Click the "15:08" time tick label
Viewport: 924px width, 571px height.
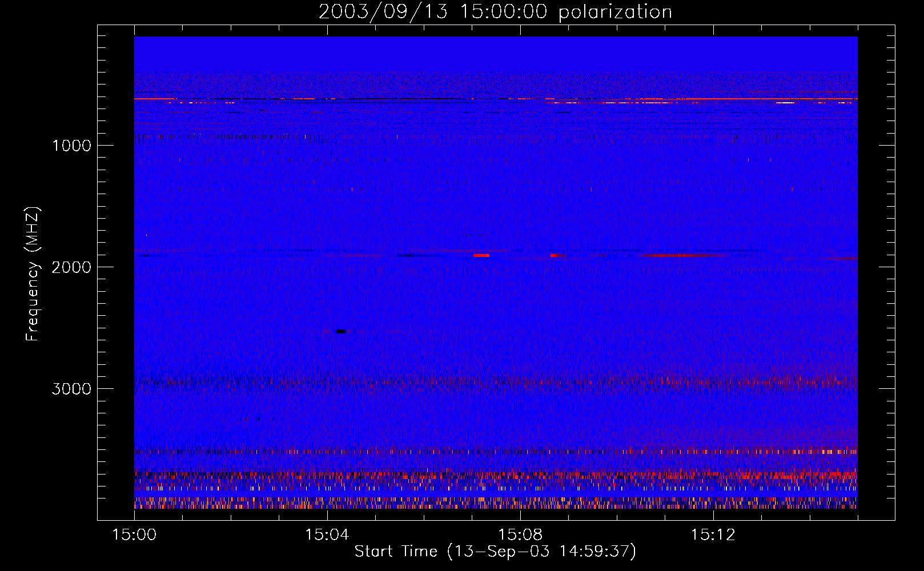point(520,535)
